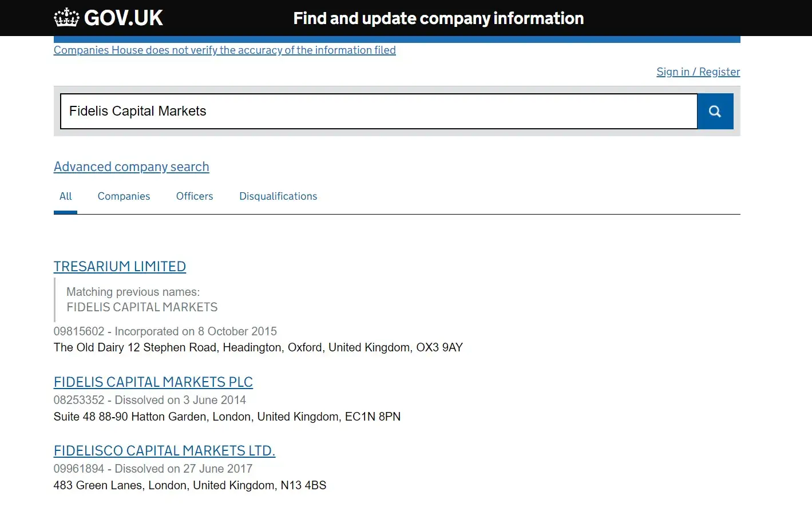This screenshot has height=507, width=812.
Task: Open Find and update company information header link
Action: coord(438,18)
